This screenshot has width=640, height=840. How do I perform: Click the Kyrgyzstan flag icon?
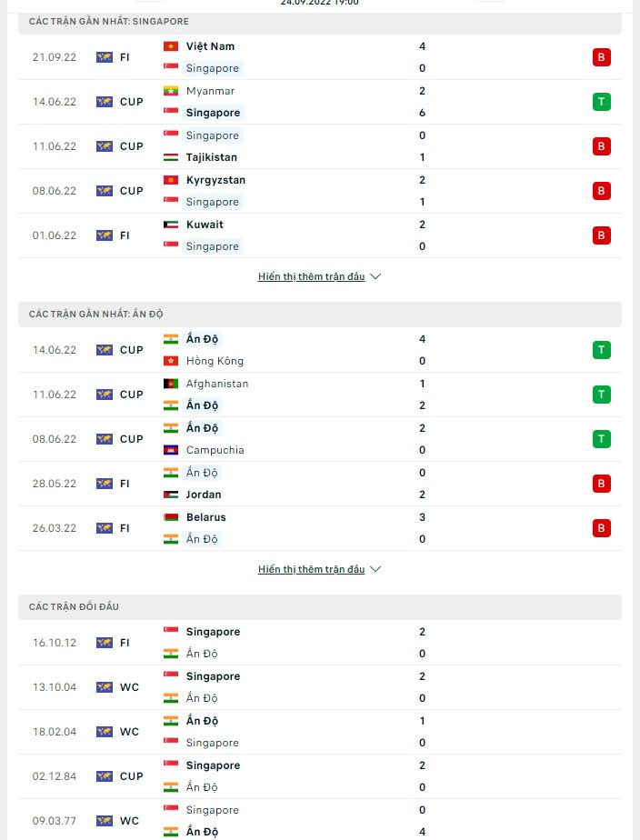pyautogui.click(x=171, y=180)
